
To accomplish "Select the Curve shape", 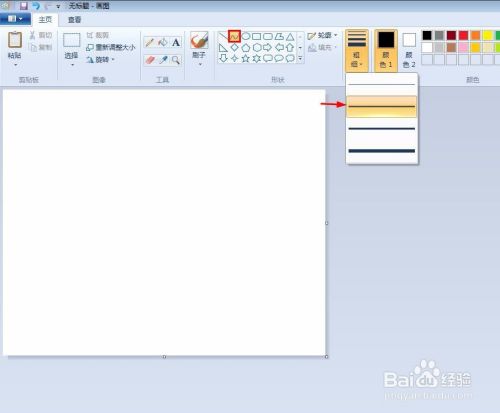I will point(234,36).
